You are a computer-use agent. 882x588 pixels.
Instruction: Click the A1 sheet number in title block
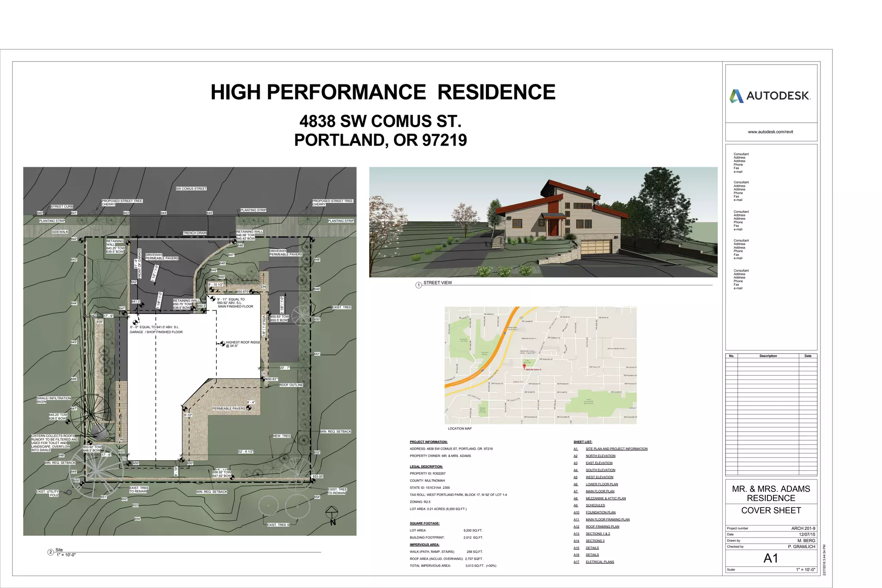[x=770, y=558]
